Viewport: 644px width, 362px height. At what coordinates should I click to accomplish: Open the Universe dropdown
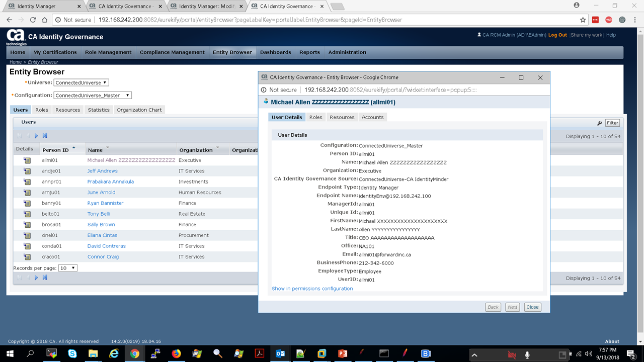[81, 82]
